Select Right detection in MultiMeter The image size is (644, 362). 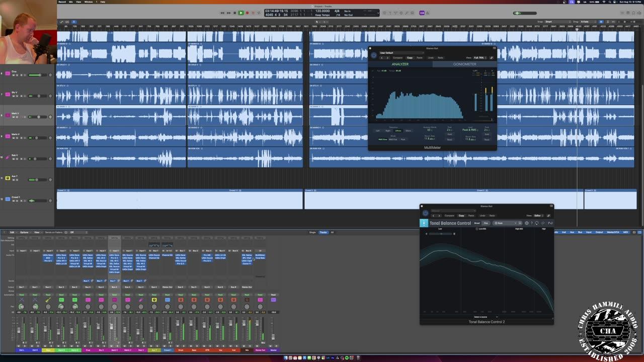pyautogui.click(x=388, y=131)
